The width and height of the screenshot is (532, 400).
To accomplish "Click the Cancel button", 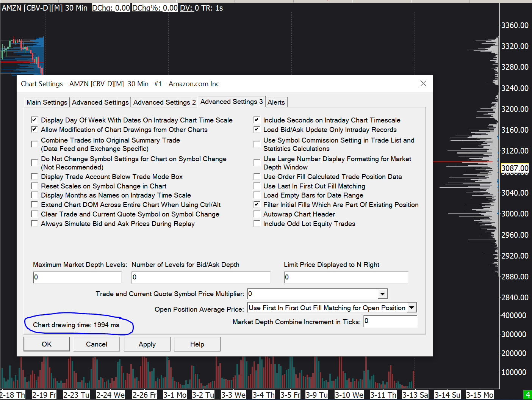I will [x=97, y=344].
